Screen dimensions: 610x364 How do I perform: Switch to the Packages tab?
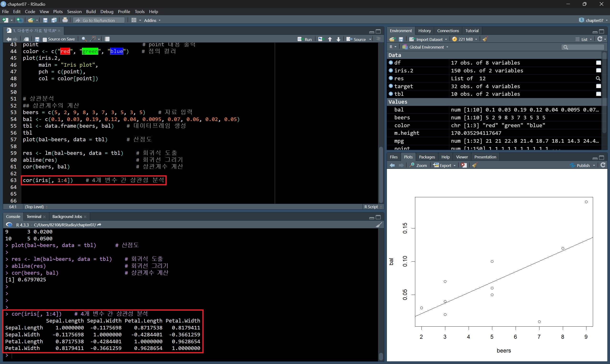[427, 157]
